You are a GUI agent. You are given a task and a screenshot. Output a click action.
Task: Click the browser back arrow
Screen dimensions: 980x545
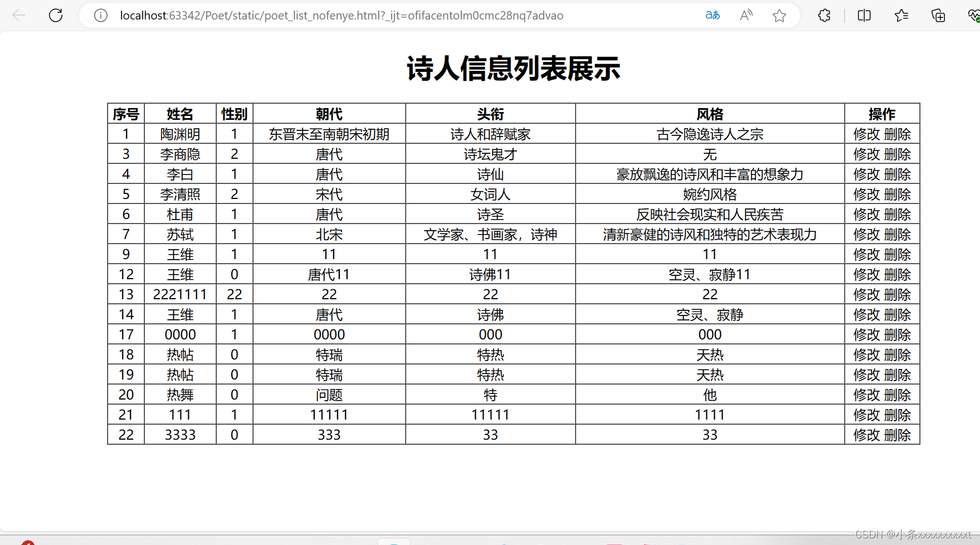19,16
